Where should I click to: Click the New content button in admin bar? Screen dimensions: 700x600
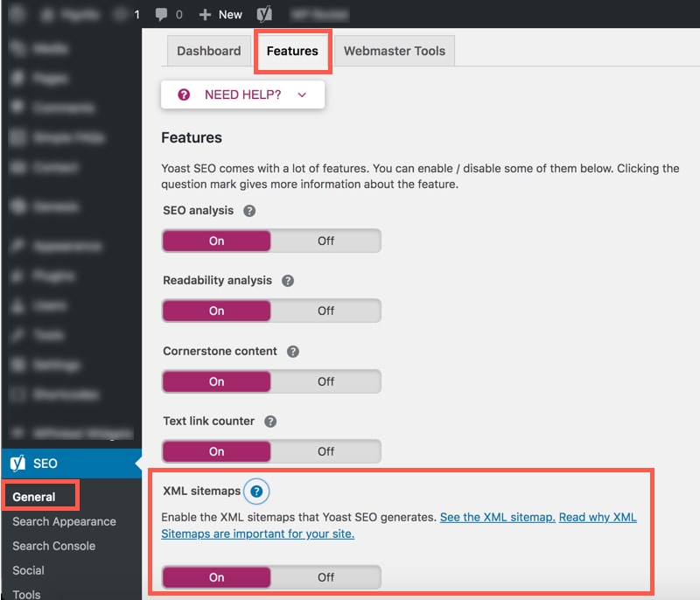(220, 14)
